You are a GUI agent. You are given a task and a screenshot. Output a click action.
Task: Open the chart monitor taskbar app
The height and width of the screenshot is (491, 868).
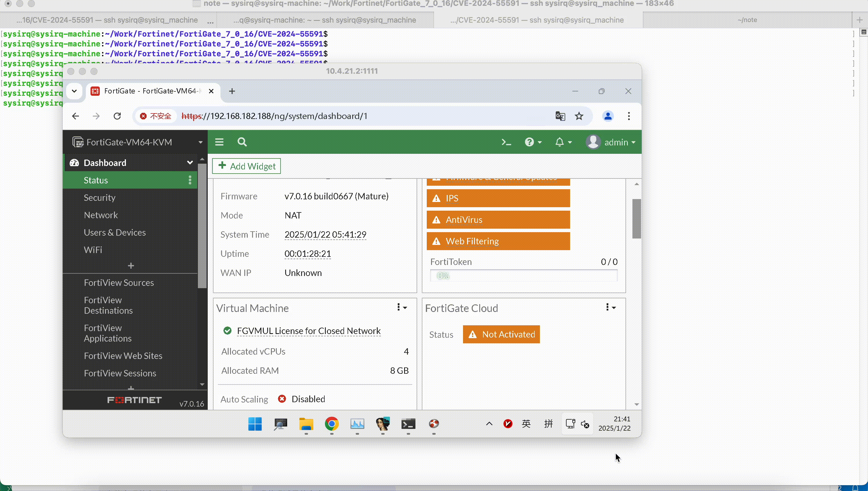(x=357, y=424)
